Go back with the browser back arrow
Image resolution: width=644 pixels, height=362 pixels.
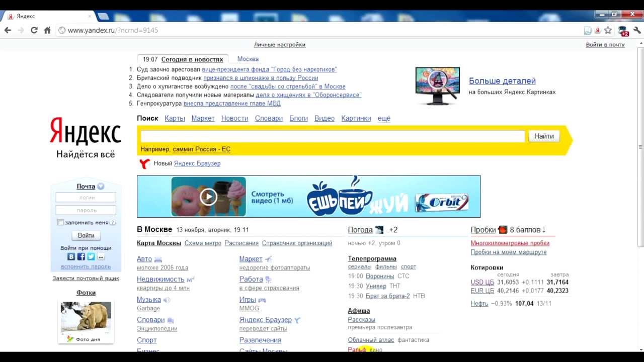coord(8,30)
